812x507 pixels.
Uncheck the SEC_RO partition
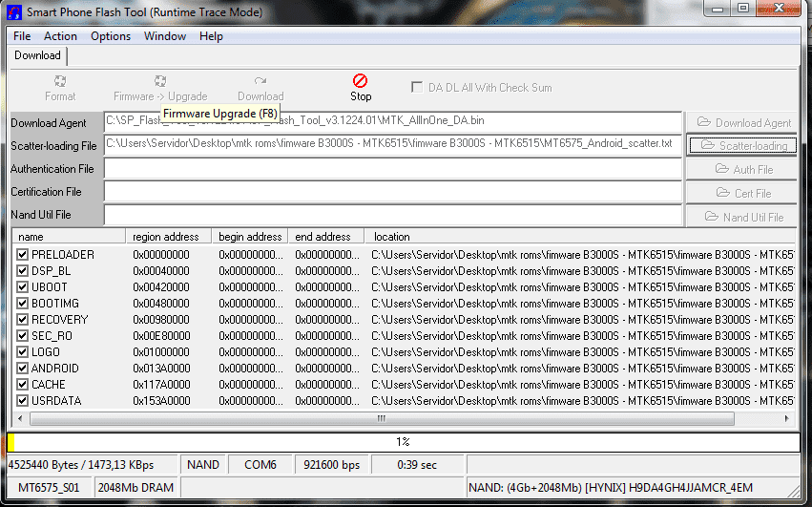tap(22, 335)
